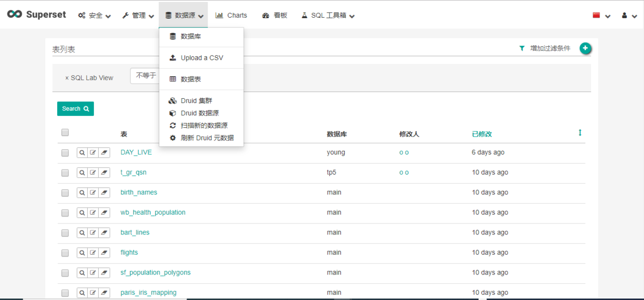Edit the DAY_LIVE record
The width and height of the screenshot is (644, 300).
pyautogui.click(x=93, y=152)
